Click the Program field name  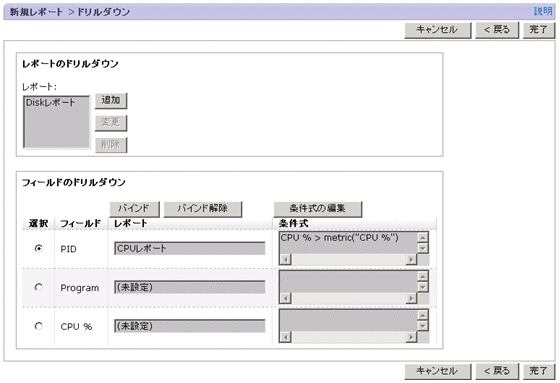80,288
